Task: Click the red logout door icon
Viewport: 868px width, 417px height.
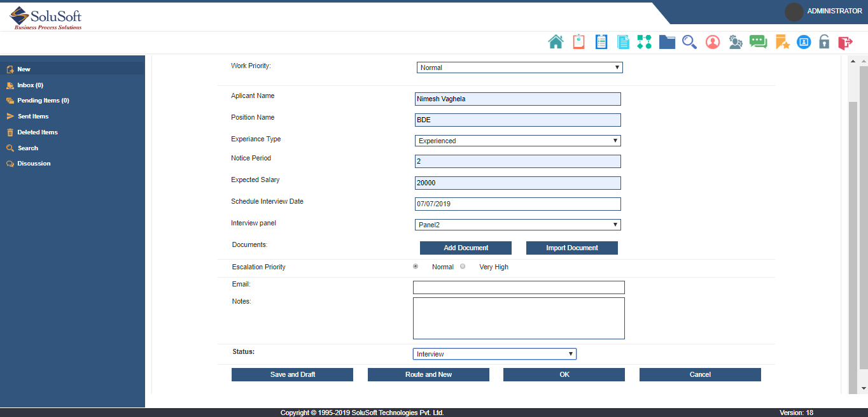Action: coord(845,43)
